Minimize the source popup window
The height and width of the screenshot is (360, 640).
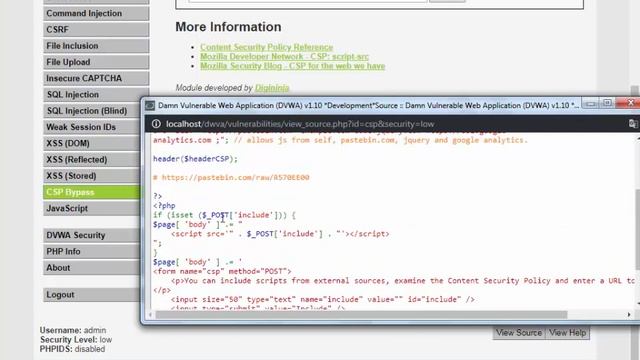click(591, 103)
